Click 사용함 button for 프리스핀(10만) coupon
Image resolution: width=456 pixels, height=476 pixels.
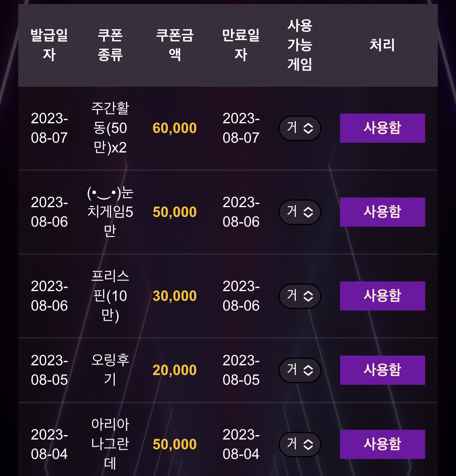point(382,296)
